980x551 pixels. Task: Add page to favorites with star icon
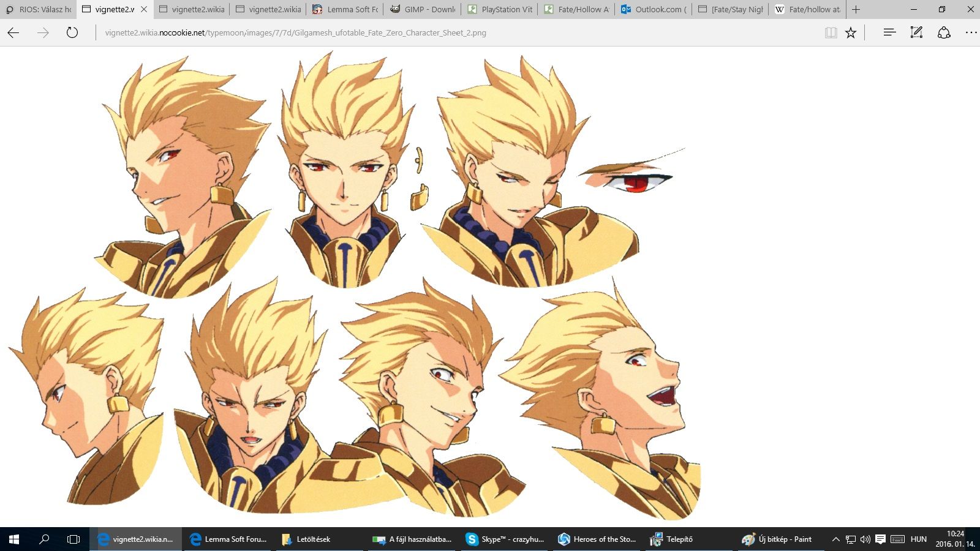coord(851,32)
